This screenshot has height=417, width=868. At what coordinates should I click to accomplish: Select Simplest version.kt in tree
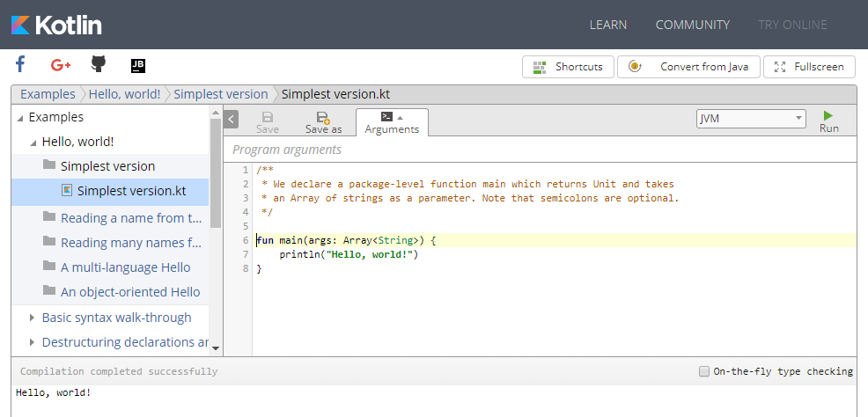click(x=110, y=192)
